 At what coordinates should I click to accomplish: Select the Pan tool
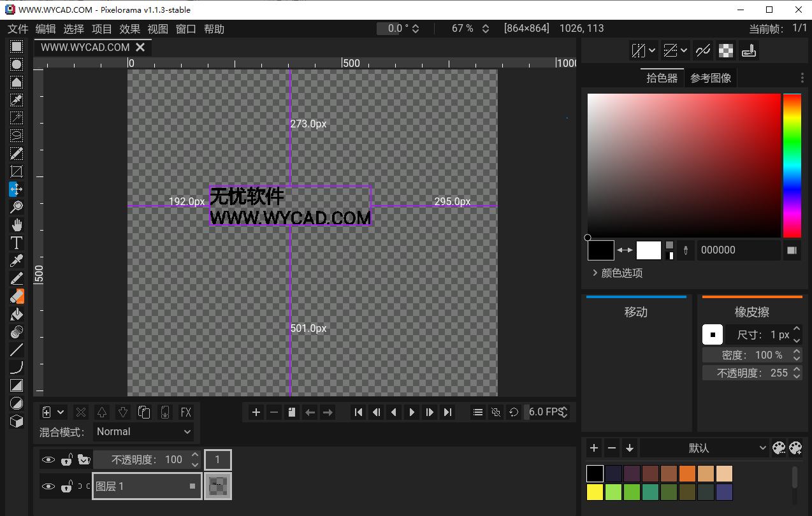pyautogui.click(x=16, y=224)
